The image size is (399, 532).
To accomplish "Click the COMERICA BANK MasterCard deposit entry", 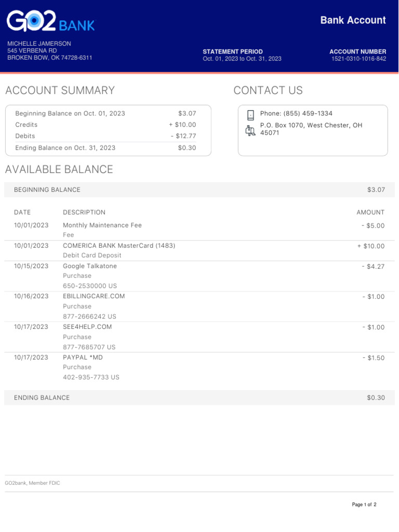I will tap(119, 246).
